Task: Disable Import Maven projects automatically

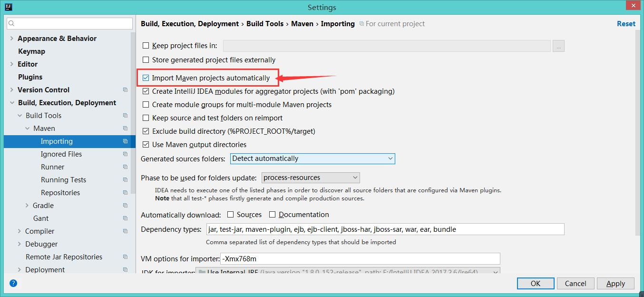Action: (146, 78)
